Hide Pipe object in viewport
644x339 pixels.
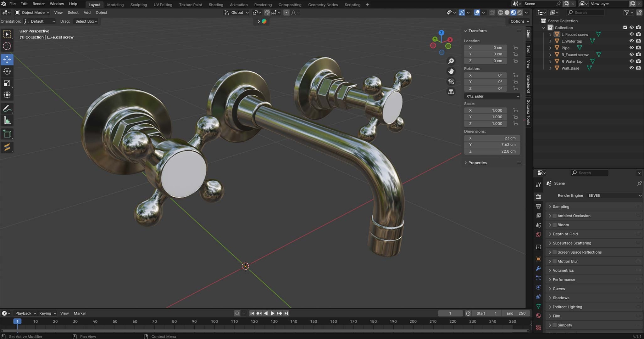pos(631,48)
